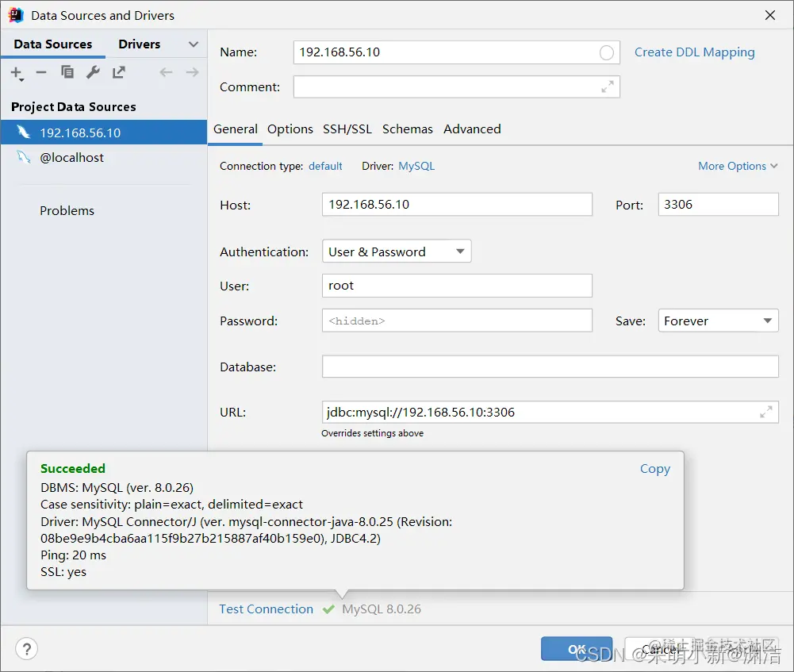Click the 'SSL: yes' line

tap(63, 572)
